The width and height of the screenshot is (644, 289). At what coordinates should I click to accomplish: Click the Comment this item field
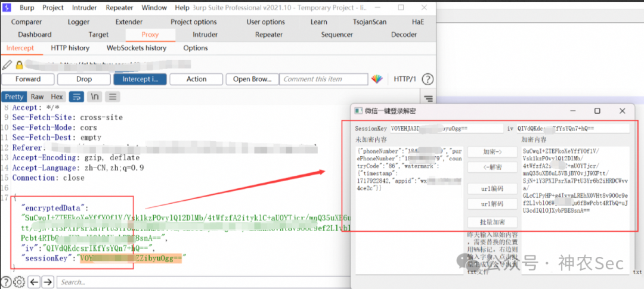click(x=324, y=79)
